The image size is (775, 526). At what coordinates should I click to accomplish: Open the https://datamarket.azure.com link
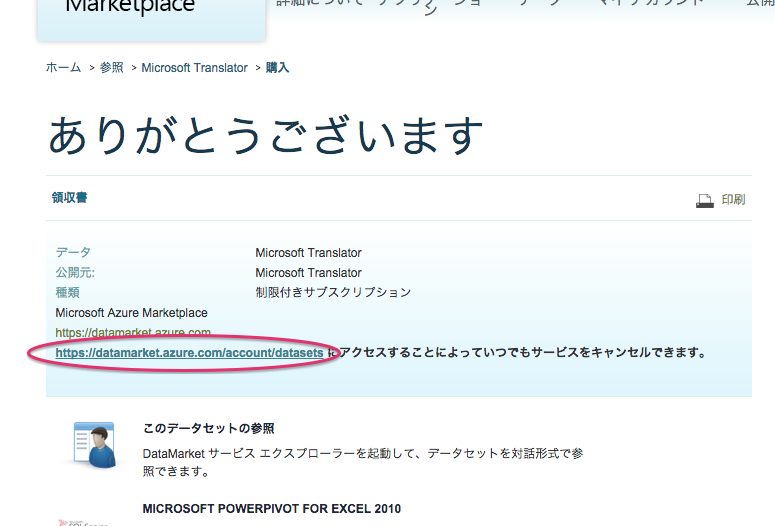click(133, 332)
